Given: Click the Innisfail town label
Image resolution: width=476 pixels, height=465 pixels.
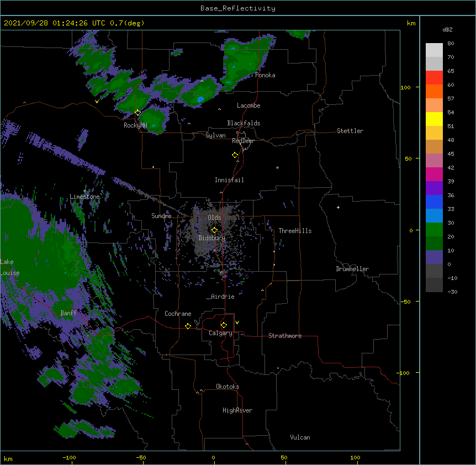Looking at the screenshot, I should pyautogui.click(x=229, y=180).
